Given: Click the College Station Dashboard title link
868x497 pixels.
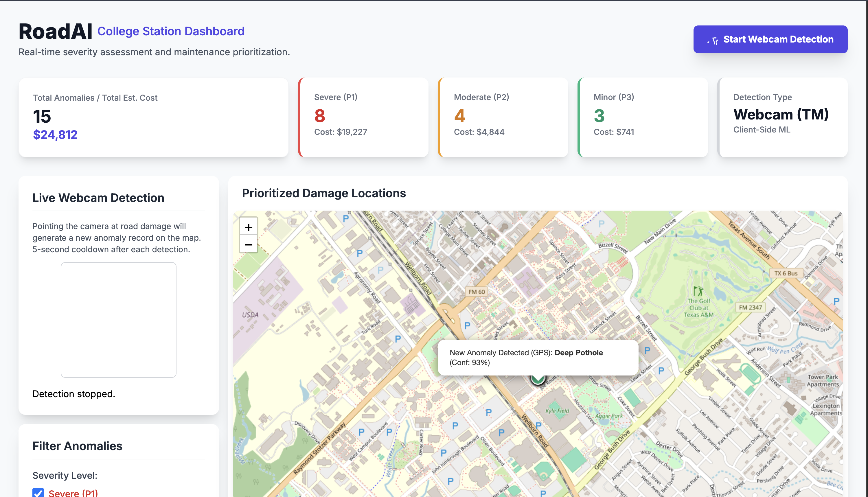Looking at the screenshot, I should (171, 31).
